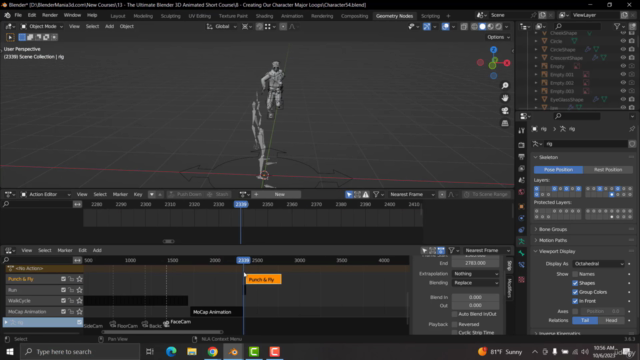
Task: Open the Render top menu
Action: 50,15
